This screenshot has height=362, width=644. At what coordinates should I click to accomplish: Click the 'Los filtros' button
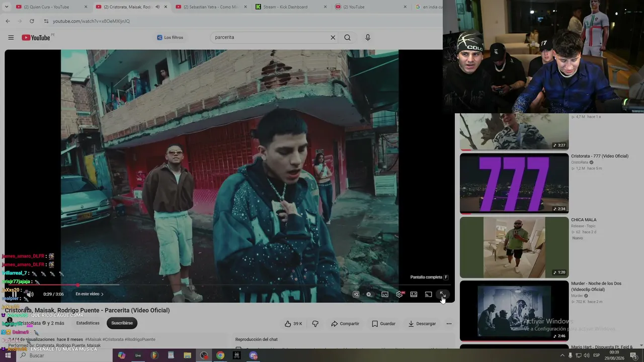point(170,37)
